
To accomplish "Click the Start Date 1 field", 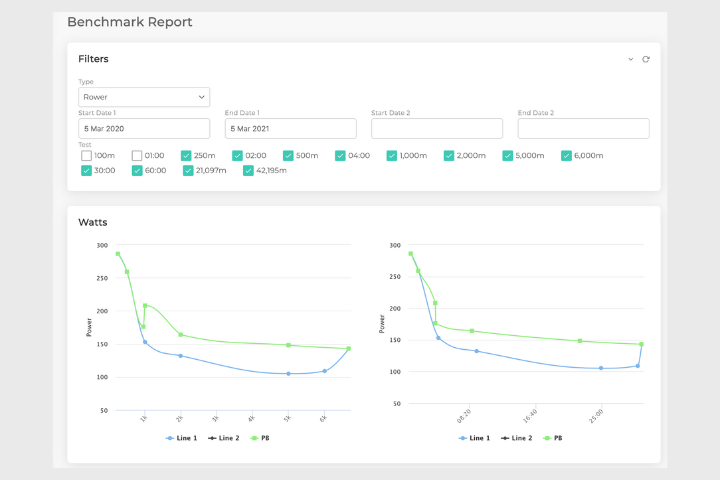I will [x=144, y=129].
